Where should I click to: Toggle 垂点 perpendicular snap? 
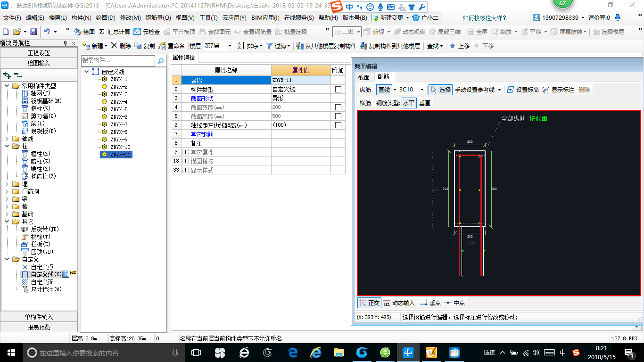click(x=430, y=303)
